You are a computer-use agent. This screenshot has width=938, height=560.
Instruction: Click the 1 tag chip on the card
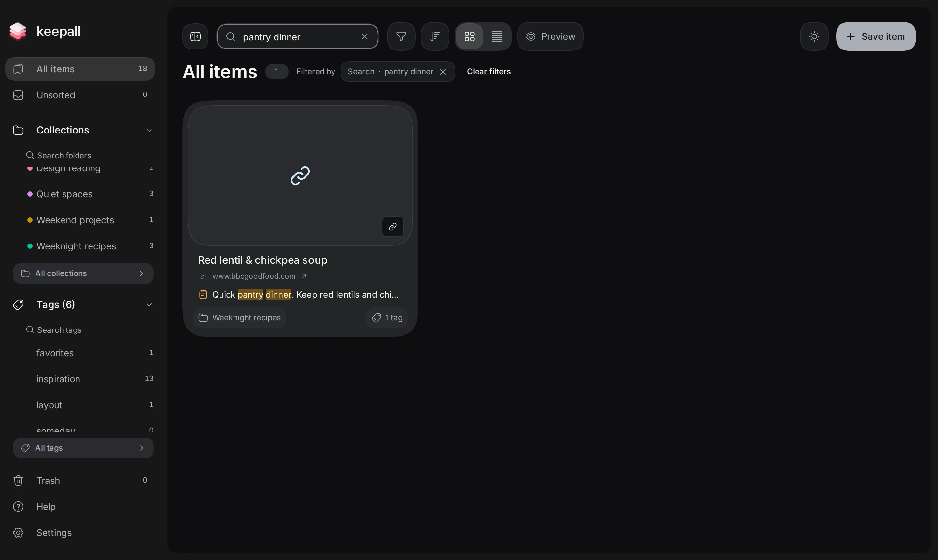(x=387, y=318)
